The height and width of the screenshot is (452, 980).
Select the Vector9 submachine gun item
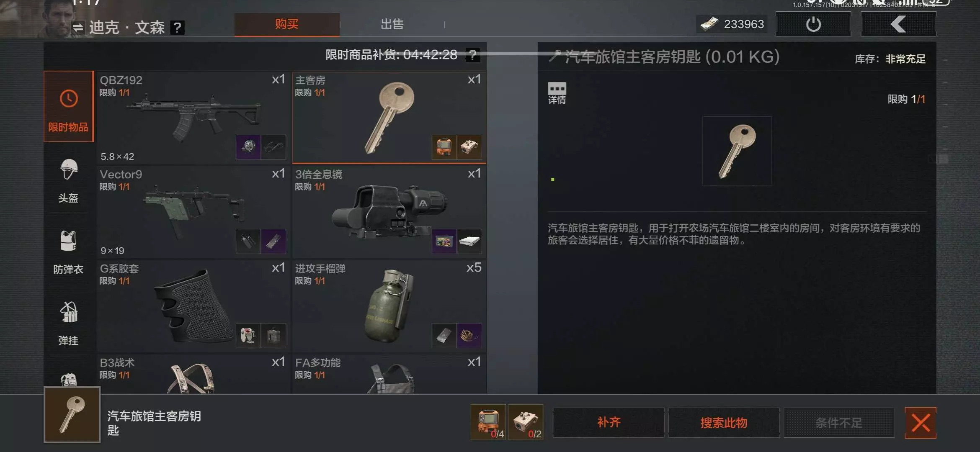point(193,212)
